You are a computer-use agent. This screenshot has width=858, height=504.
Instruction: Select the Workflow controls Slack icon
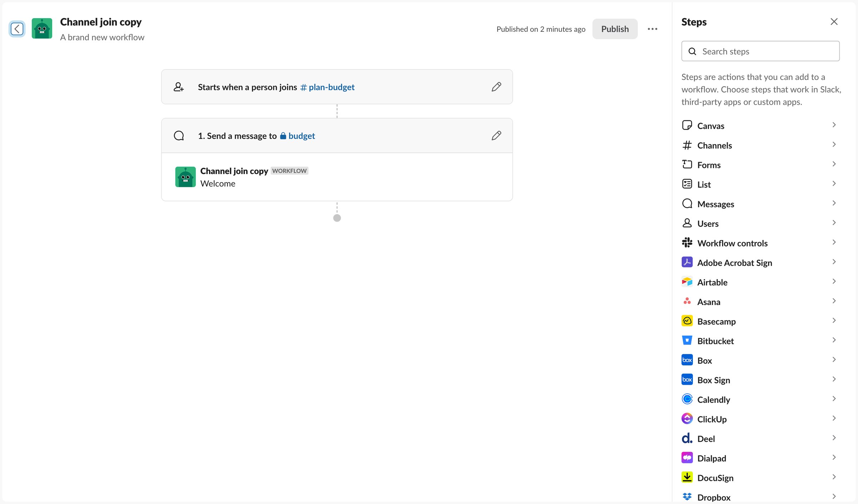[x=687, y=243]
